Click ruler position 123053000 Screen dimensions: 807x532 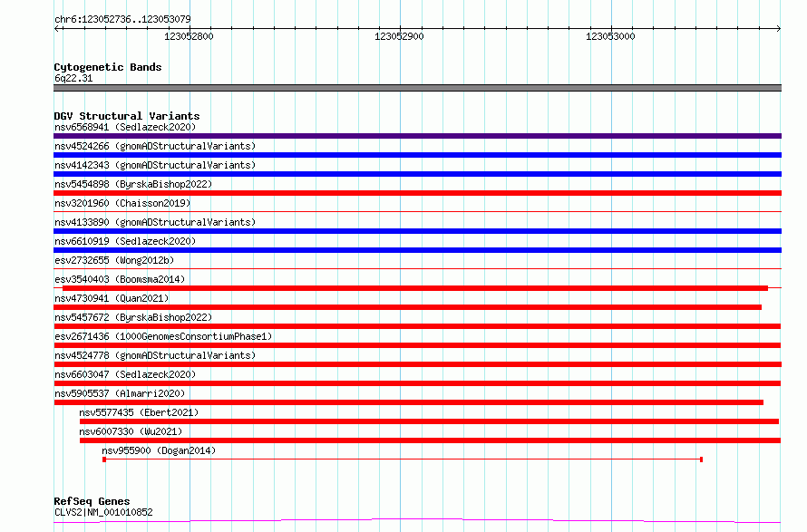tap(610, 36)
